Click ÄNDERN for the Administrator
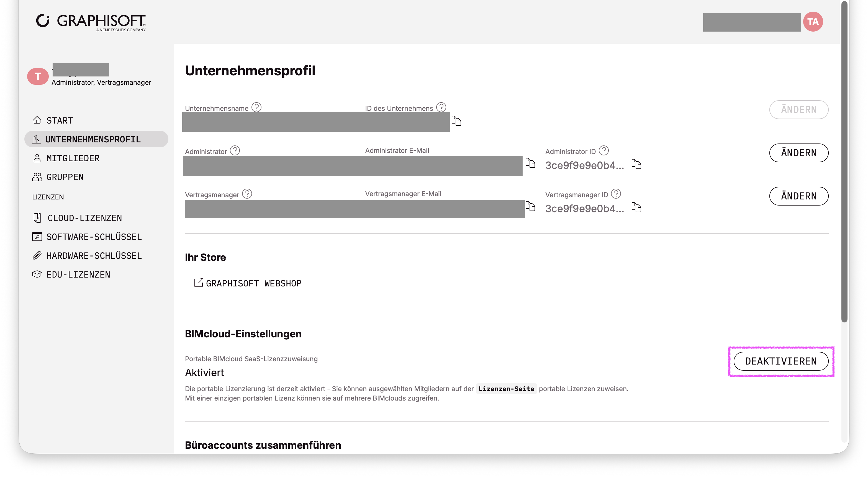The image size is (868, 477). pyautogui.click(x=798, y=153)
